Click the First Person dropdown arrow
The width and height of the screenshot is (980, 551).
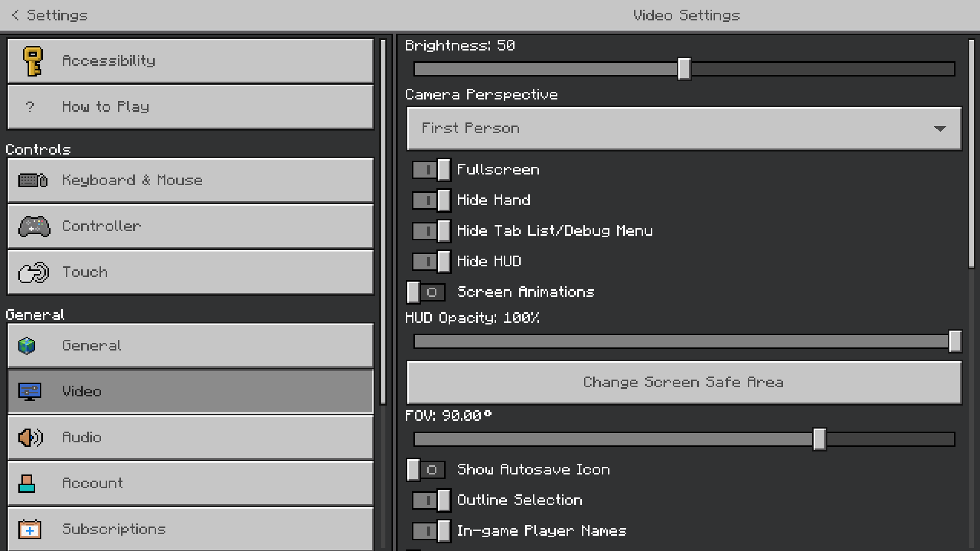click(940, 129)
